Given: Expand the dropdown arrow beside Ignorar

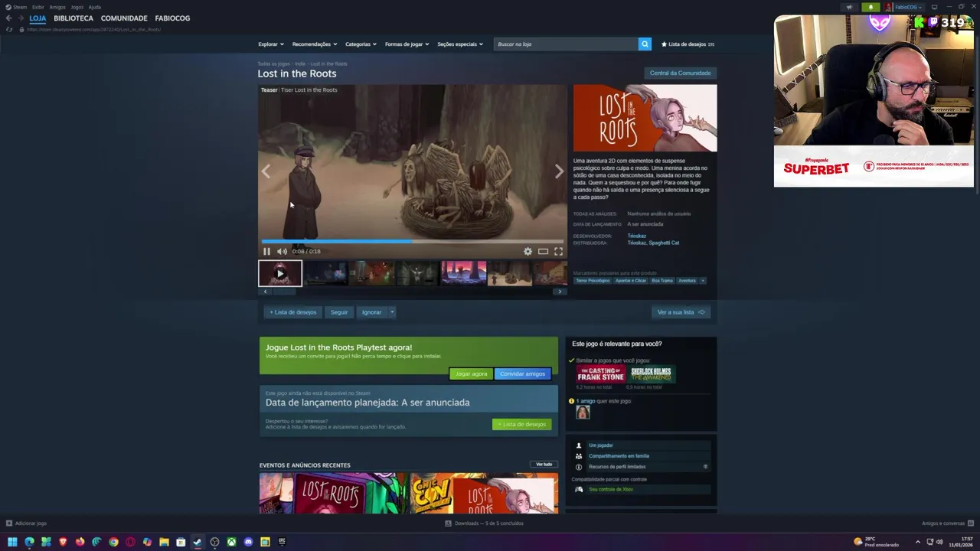Looking at the screenshot, I should click(392, 312).
